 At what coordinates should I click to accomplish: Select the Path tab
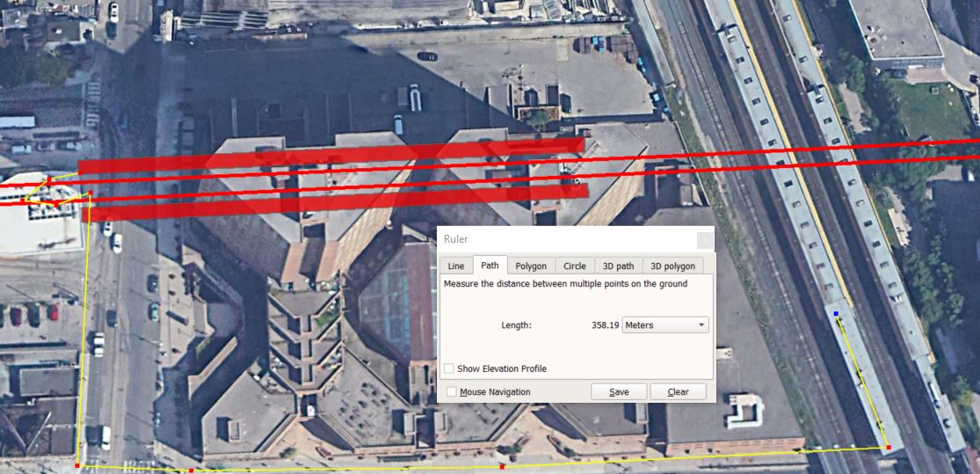pyautogui.click(x=490, y=265)
